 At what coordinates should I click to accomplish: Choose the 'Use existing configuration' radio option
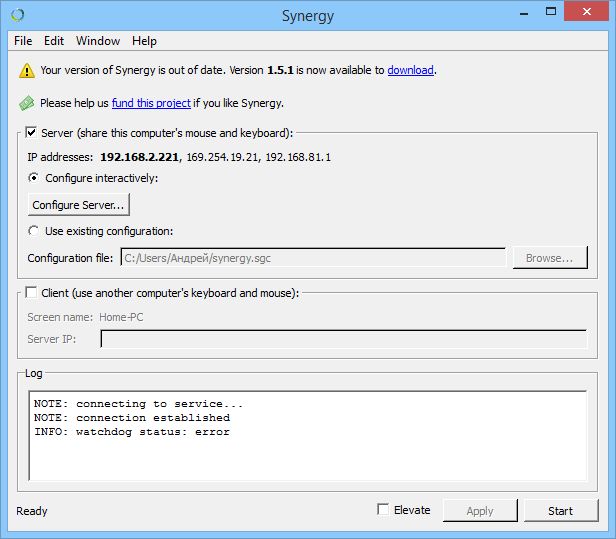point(35,231)
